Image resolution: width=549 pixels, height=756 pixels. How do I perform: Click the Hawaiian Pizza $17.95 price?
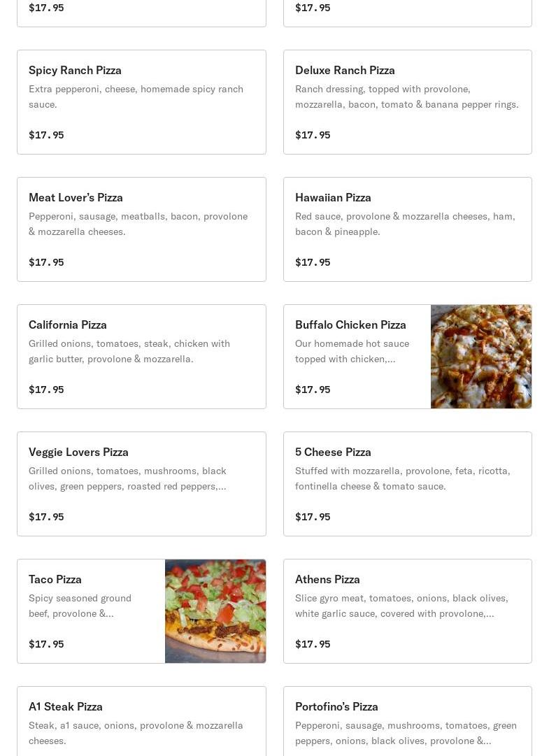tap(313, 262)
